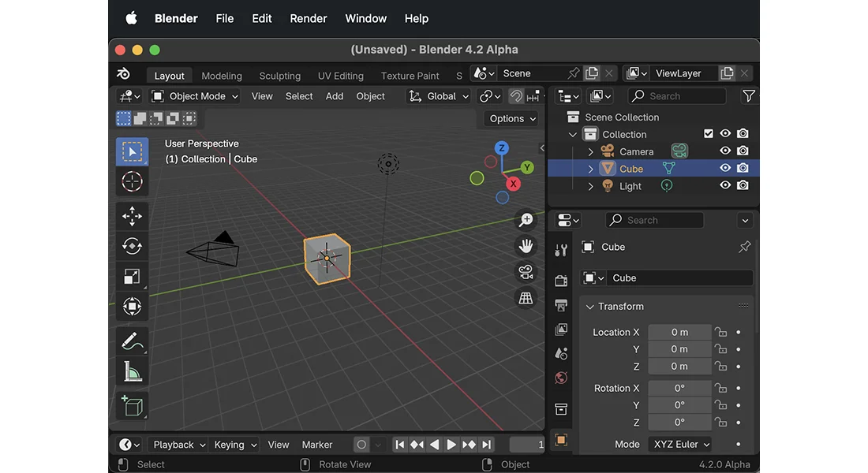Hide the Cube in viewport
The height and width of the screenshot is (473, 868).
pos(725,168)
